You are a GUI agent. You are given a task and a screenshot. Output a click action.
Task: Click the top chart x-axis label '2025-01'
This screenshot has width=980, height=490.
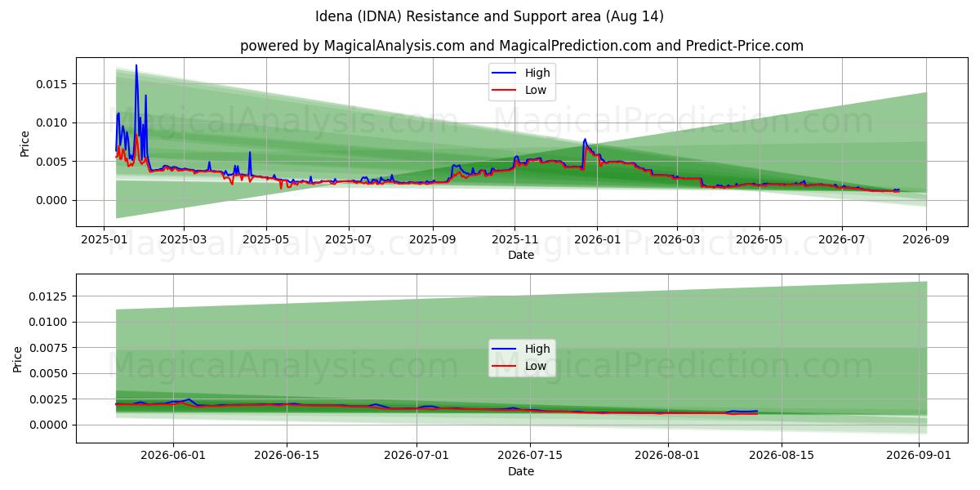tap(103, 240)
